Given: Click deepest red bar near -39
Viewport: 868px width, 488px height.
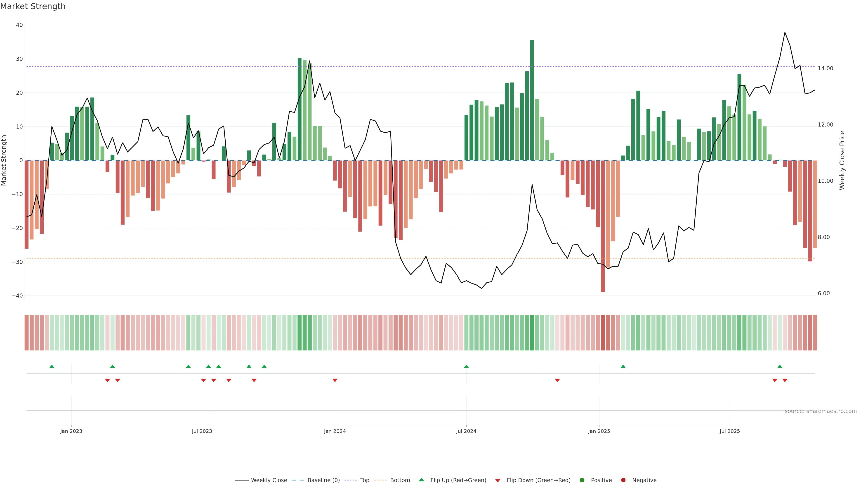Looking at the screenshot, I should (x=603, y=226).
